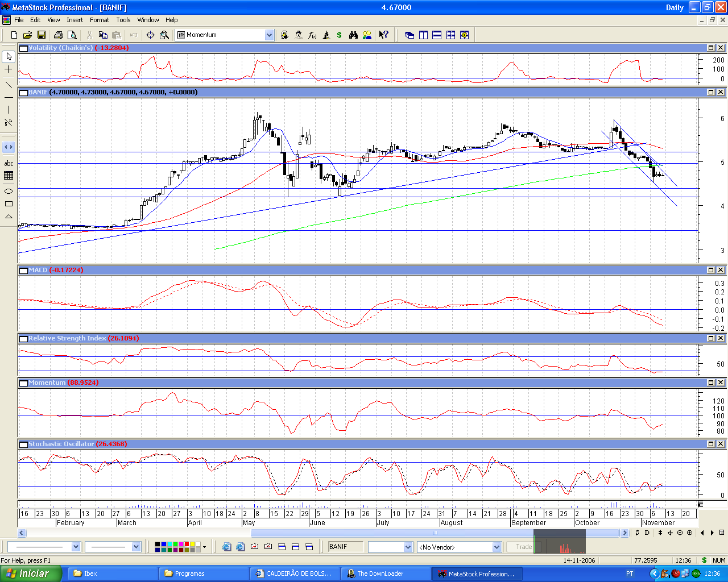728x582 pixels.
Task: Select the abc text annotation tool
Action: pyautogui.click(x=9, y=163)
